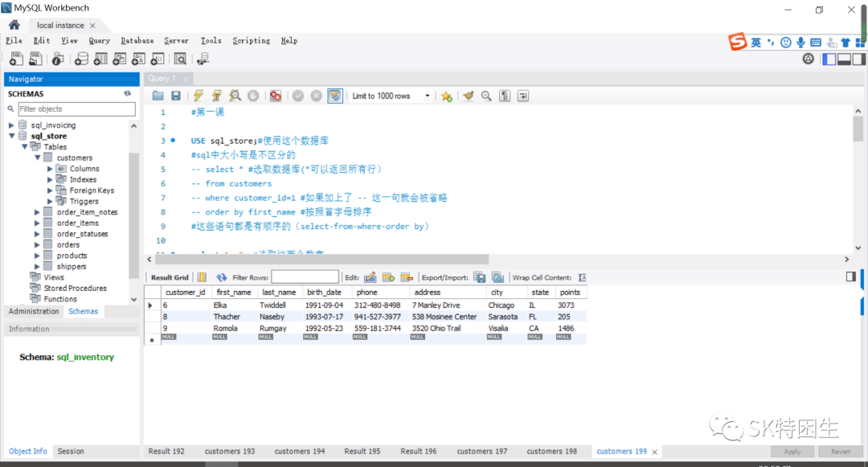Expand the Foreign Keys node
The height and width of the screenshot is (467, 868).
coord(50,190)
